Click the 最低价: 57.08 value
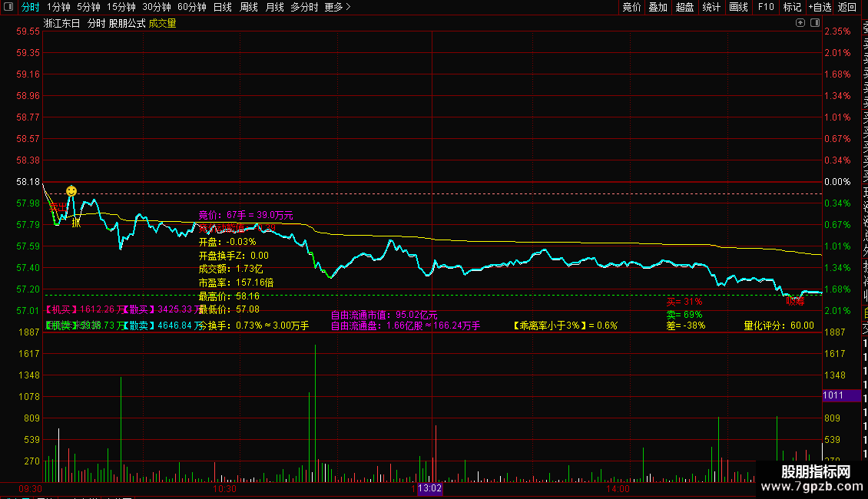 pos(229,309)
